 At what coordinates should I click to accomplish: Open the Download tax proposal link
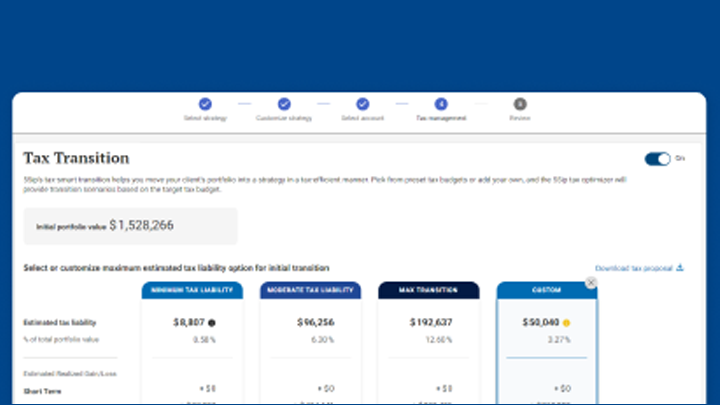click(x=634, y=268)
